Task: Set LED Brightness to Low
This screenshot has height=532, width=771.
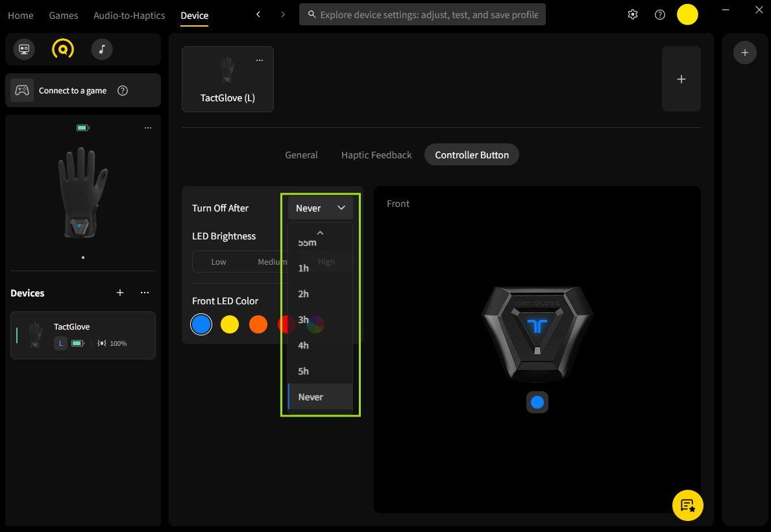Action: point(218,261)
